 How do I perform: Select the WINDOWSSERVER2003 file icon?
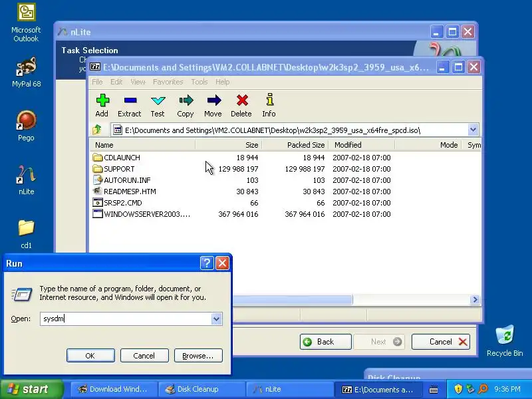pos(98,213)
